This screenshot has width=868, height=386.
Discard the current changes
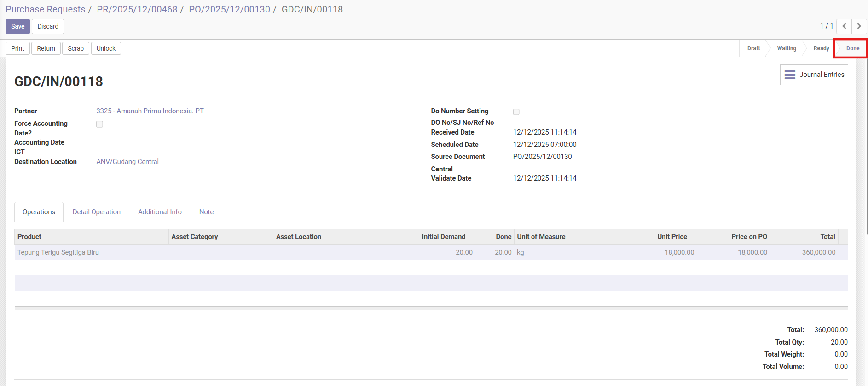tap(48, 26)
